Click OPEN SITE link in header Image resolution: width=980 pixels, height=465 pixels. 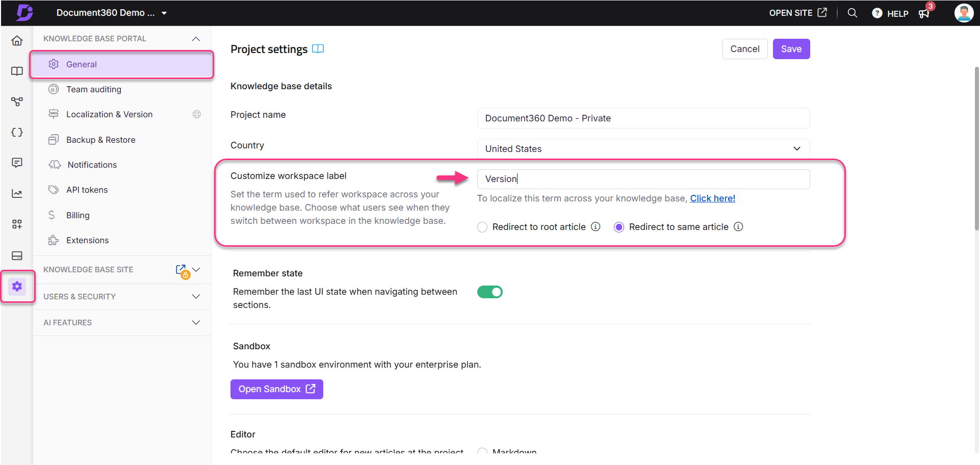tap(798, 13)
